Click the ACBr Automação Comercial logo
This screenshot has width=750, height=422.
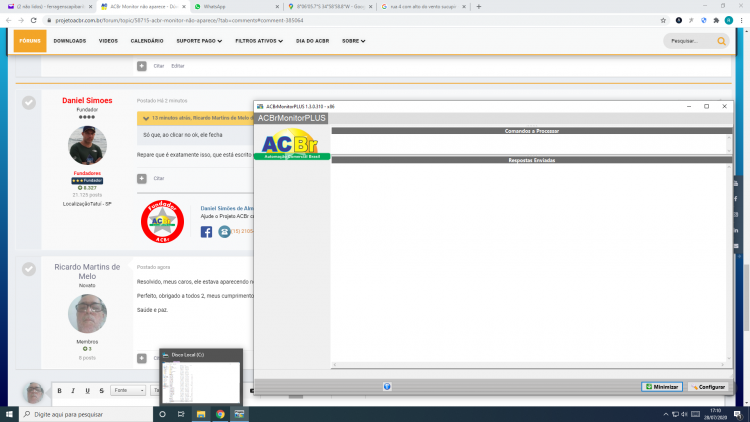click(292, 144)
